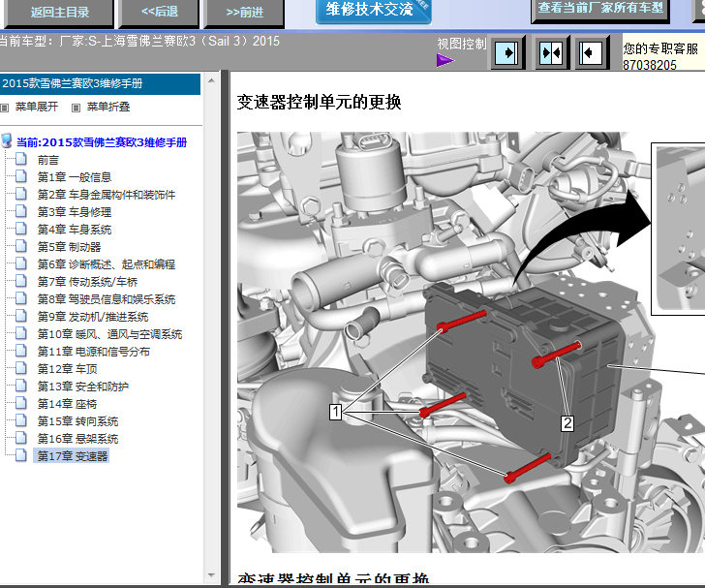Viewport: 705px width, 588px height.
Task: Select 第17章 变速器
Action: (72, 456)
